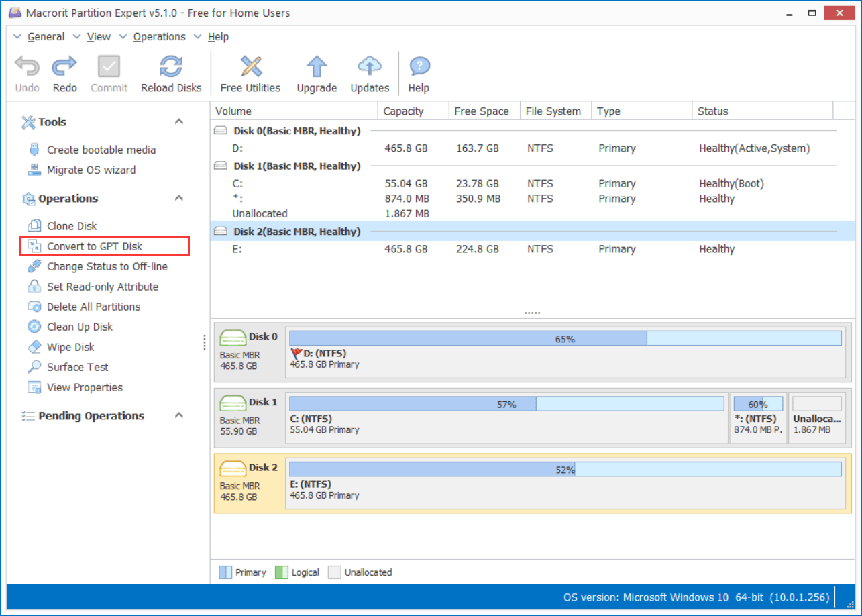Open the dropdown arrow before General

[x=17, y=37]
